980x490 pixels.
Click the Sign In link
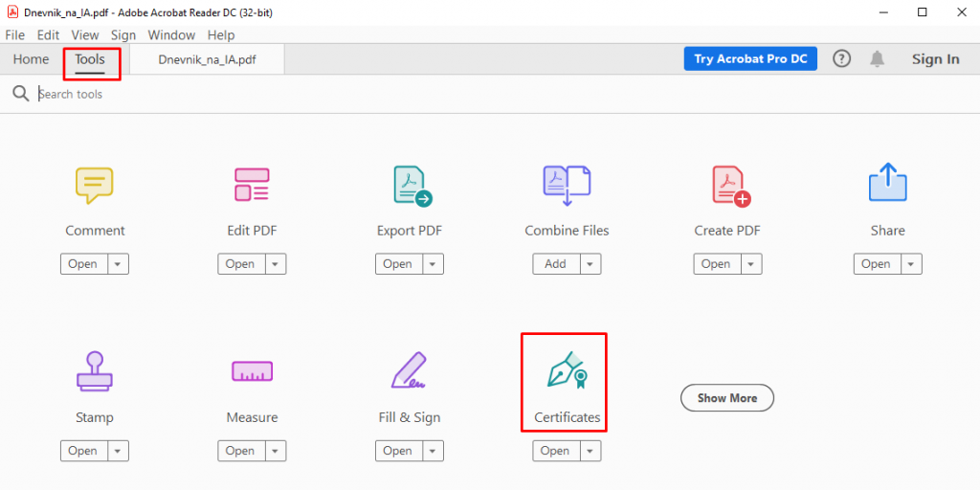pyautogui.click(x=936, y=58)
